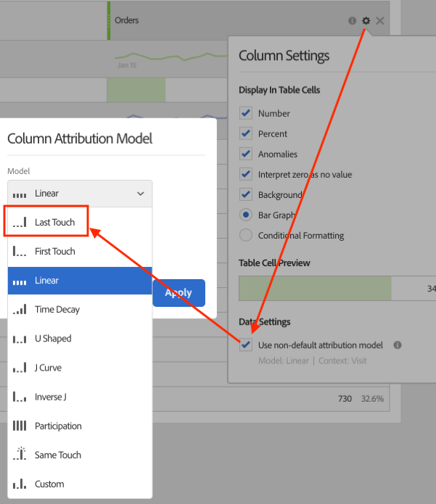The height and width of the screenshot is (504, 436).
Task: Click info icon beside attribution model option
Action: pyautogui.click(x=398, y=345)
